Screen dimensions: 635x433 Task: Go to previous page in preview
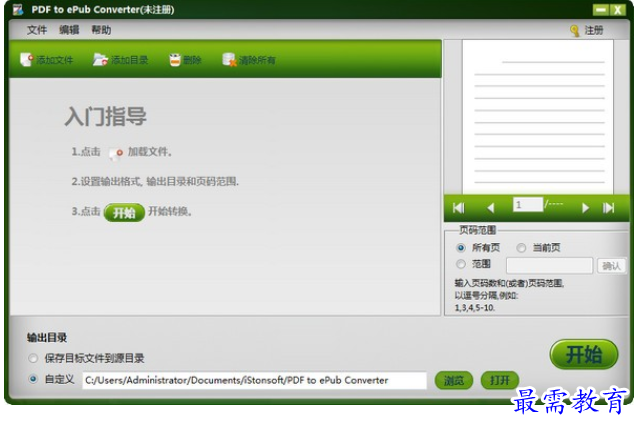pyautogui.click(x=490, y=208)
